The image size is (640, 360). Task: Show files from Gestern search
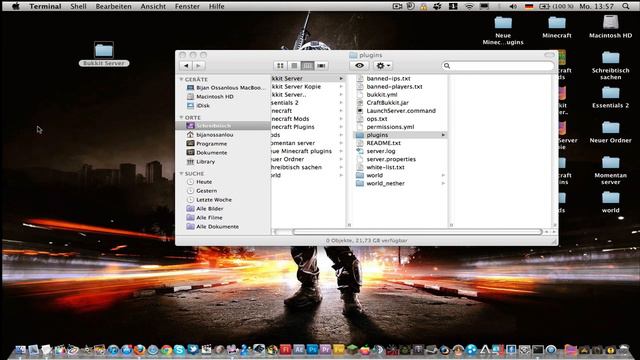tap(202, 191)
